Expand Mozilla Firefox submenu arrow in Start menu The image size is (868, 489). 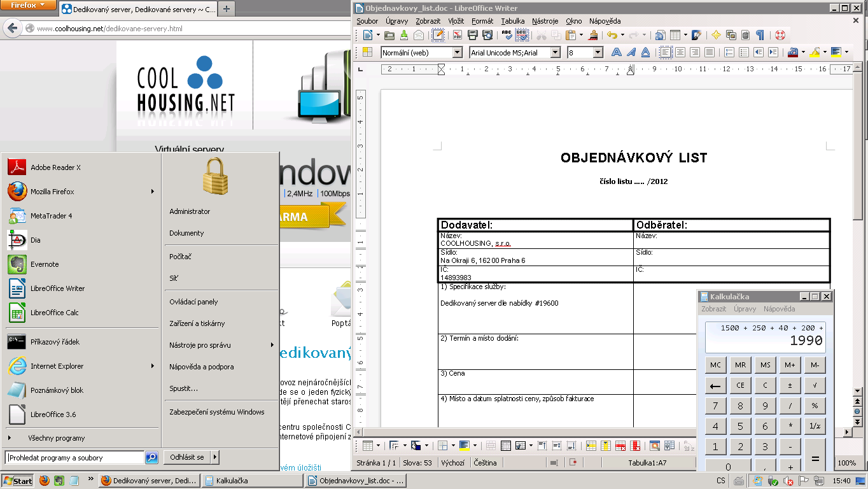pos(152,192)
